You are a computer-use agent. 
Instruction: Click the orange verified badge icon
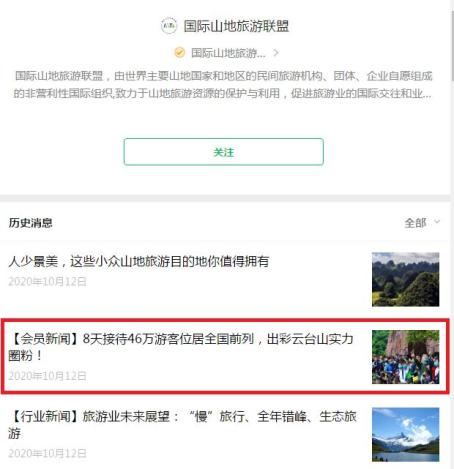pyautogui.click(x=179, y=53)
